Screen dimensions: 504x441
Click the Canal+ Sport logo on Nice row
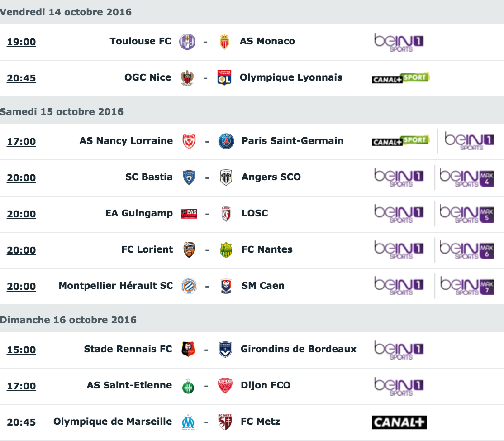(x=400, y=78)
